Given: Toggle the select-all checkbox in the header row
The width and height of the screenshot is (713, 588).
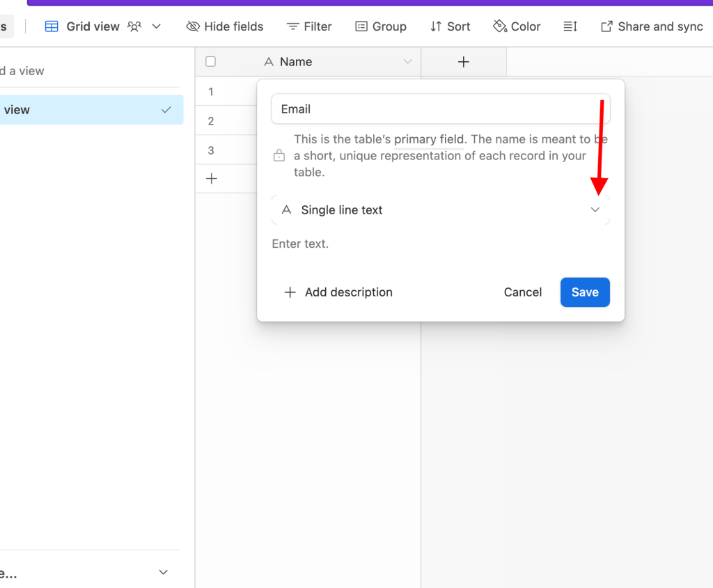Looking at the screenshot, I should 211,61.
